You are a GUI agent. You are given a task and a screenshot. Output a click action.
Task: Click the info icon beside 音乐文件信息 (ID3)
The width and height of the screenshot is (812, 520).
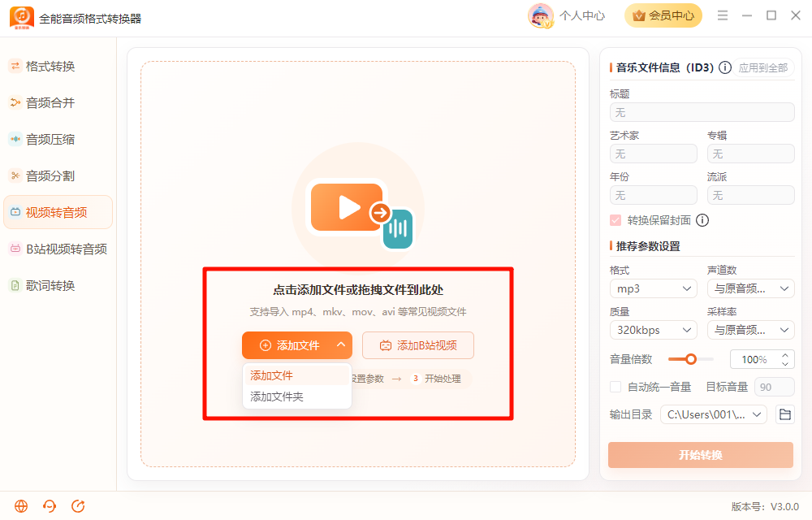pyautogui.click(x=725, y=67)
